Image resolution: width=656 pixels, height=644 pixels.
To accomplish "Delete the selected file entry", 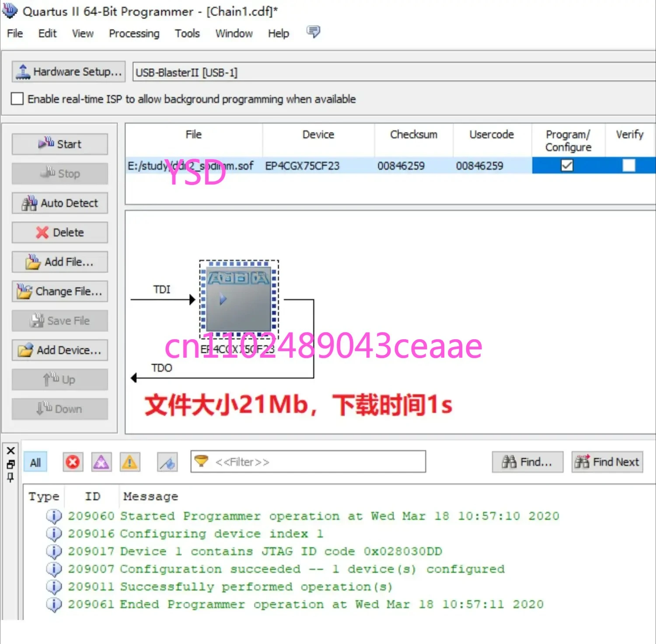I will click(60, 232).
